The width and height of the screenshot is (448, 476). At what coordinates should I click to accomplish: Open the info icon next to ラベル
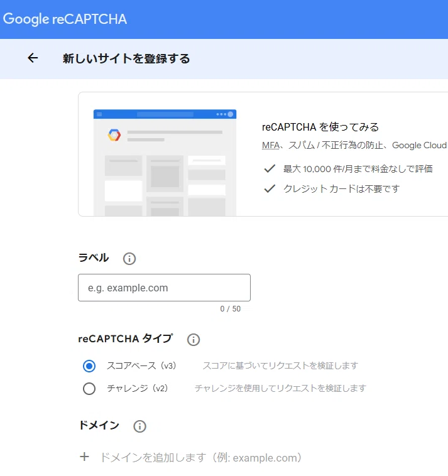coord(129,259)
